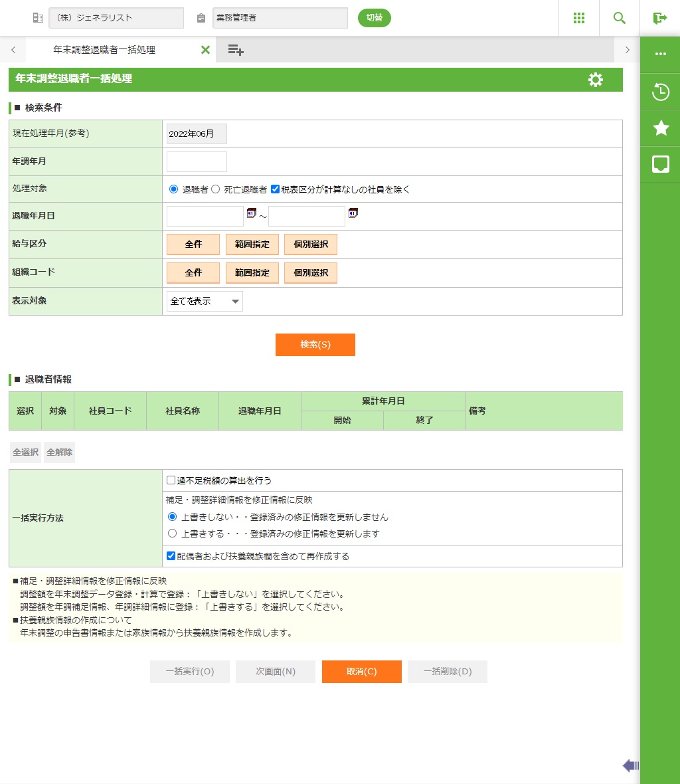Click the search magnifier icon

point(619,18)
